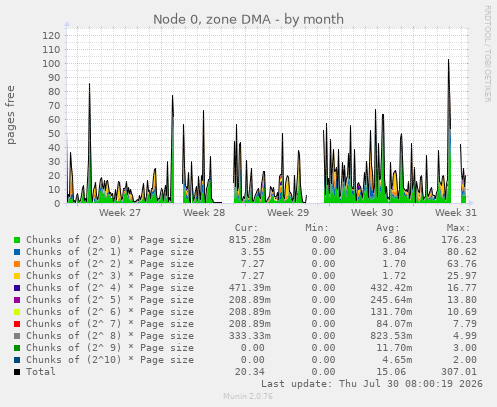Click the 'Max:' column header
497x407 pixels.
coord(458,228)
